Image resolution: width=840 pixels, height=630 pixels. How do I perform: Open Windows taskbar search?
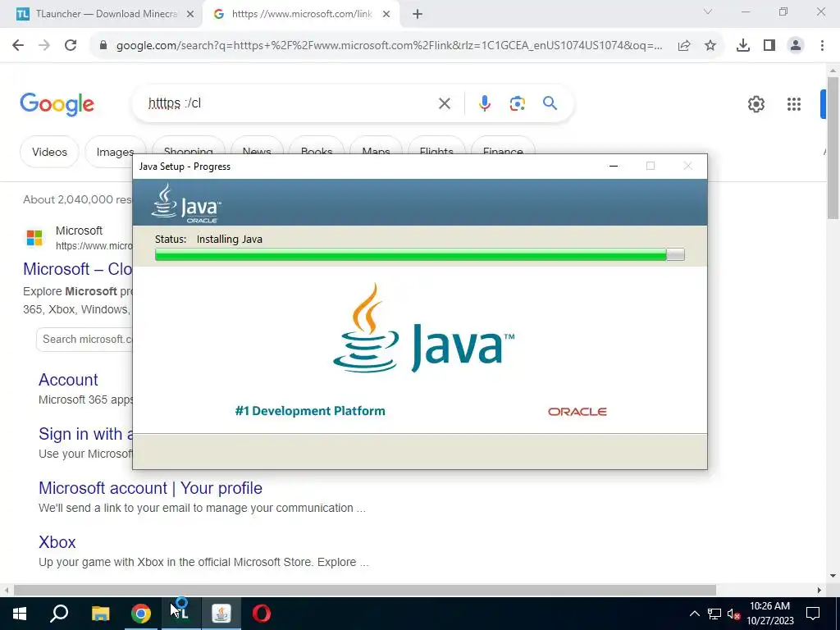tap(59, 614)
